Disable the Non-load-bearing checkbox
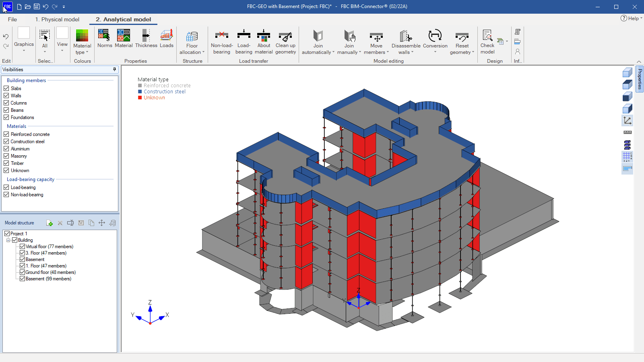 coord(6,195)
